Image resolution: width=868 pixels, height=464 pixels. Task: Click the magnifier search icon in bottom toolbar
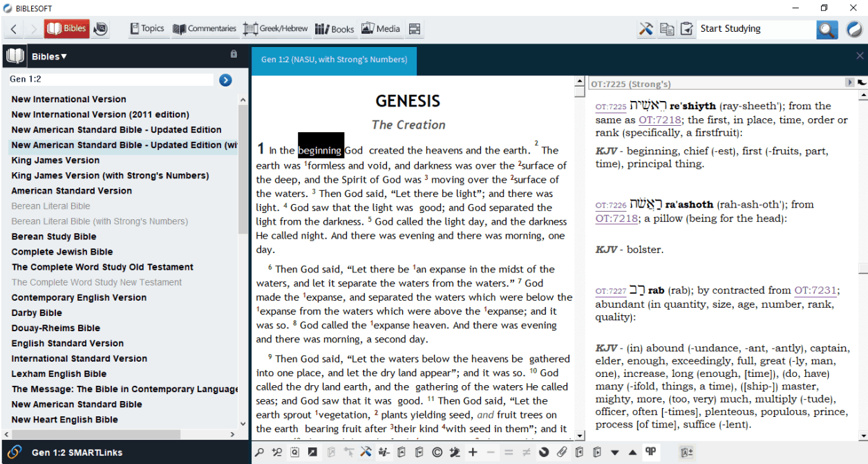point(259,452)
